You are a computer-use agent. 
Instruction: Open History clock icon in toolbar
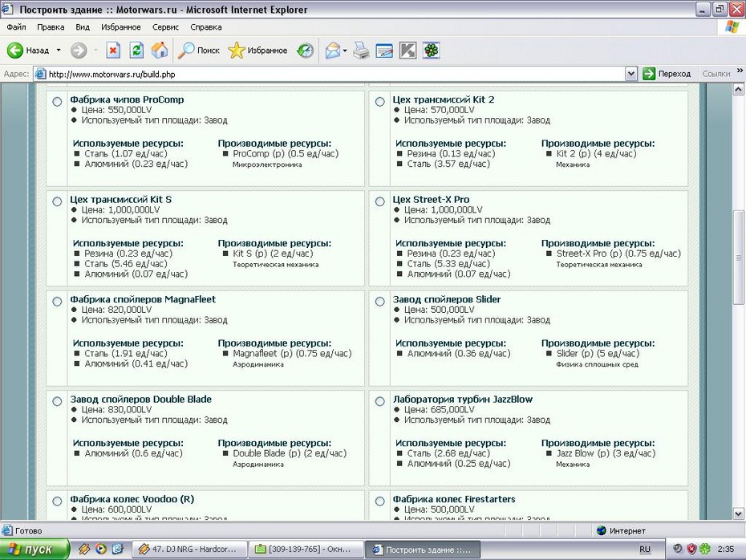[x=305, y=50]
